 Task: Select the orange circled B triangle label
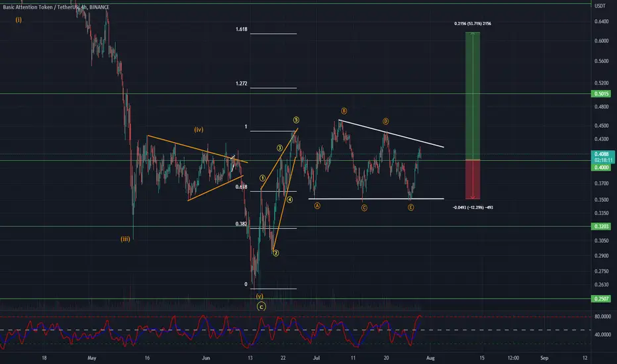coord(344,111)
